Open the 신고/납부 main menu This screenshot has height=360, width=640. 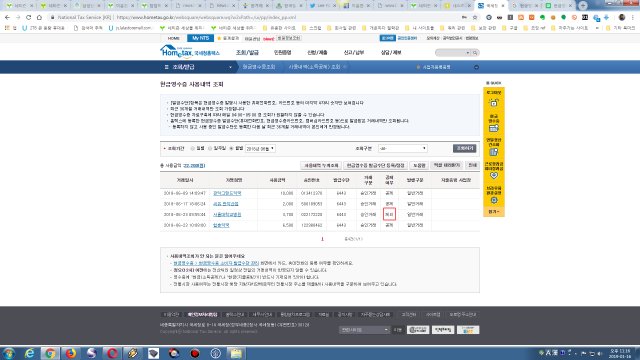(x=353, y=53)
